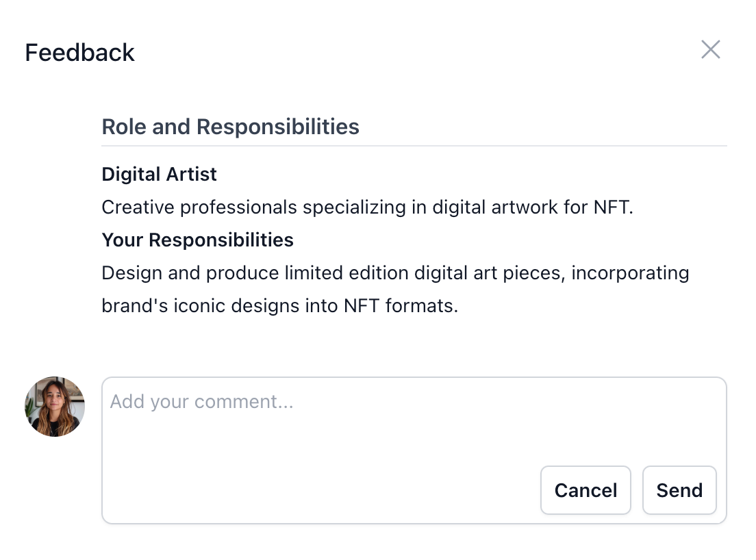Screen dimensions: 756x560
Task: Click the user profile avatar photo
Action: click(x=55, y=407)
